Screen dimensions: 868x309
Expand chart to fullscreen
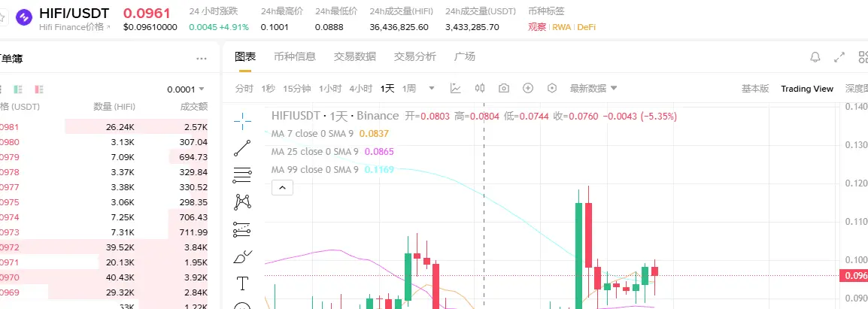tap(839, 57)
